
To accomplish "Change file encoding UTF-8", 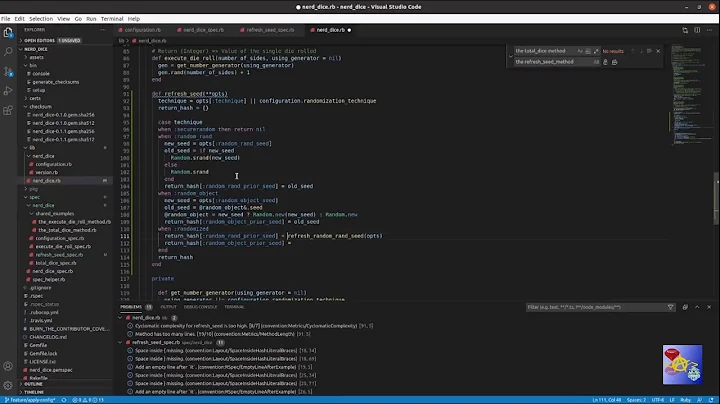I will point(658,400).
